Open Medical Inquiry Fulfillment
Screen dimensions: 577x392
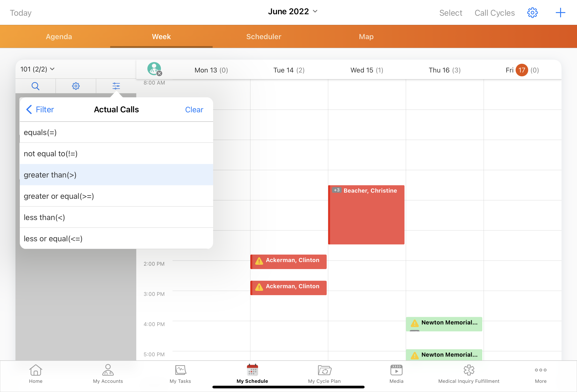[x=469, y=374]
